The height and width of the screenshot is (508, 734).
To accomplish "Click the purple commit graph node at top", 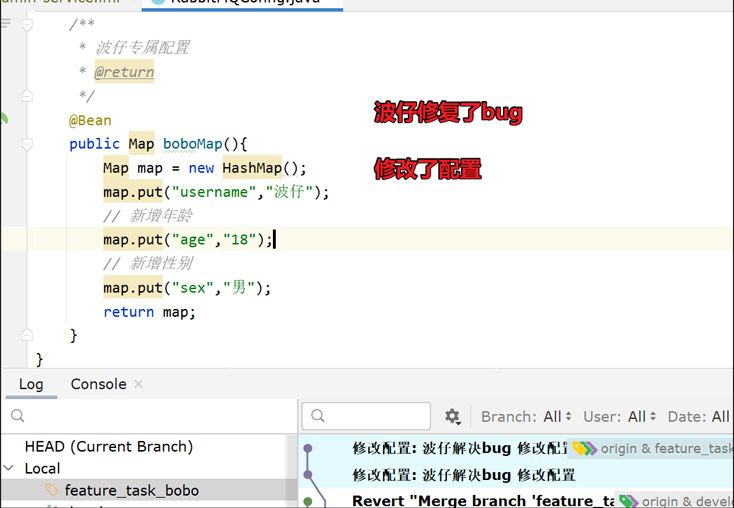I will pos(308,449).
